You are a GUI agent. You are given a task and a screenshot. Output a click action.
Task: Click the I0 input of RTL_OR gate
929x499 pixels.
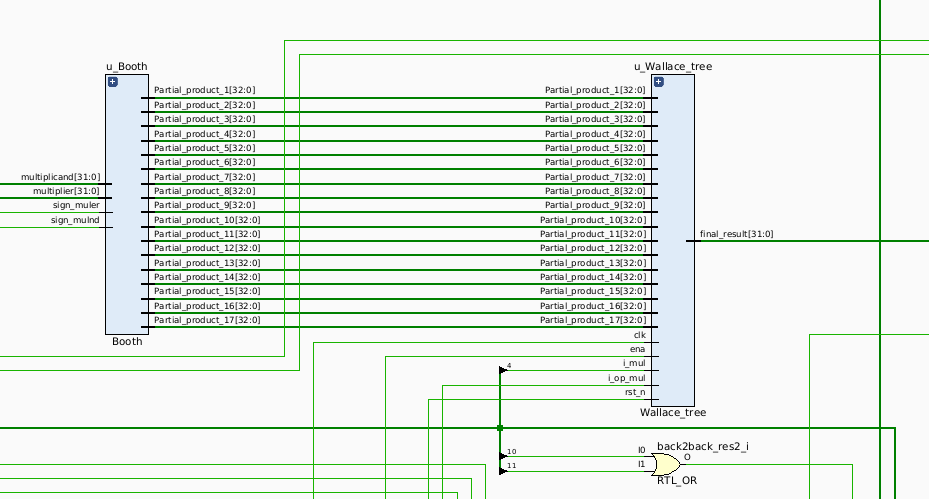642,450
